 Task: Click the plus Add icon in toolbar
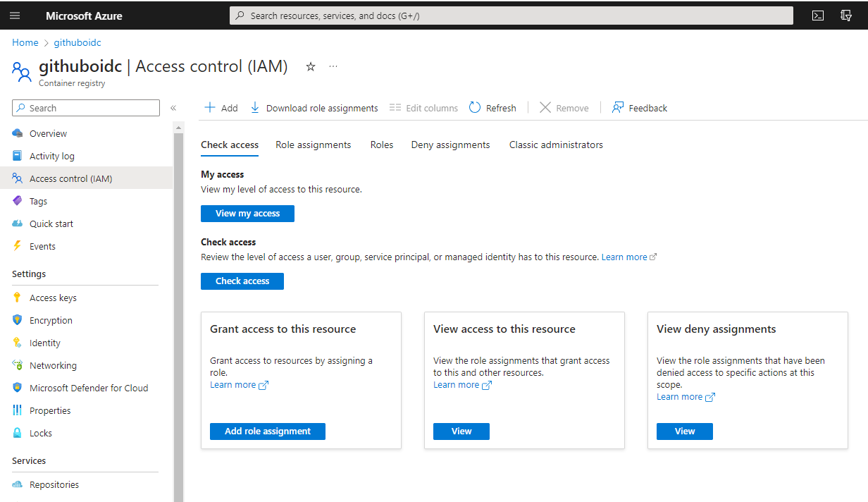pos(209,107)
